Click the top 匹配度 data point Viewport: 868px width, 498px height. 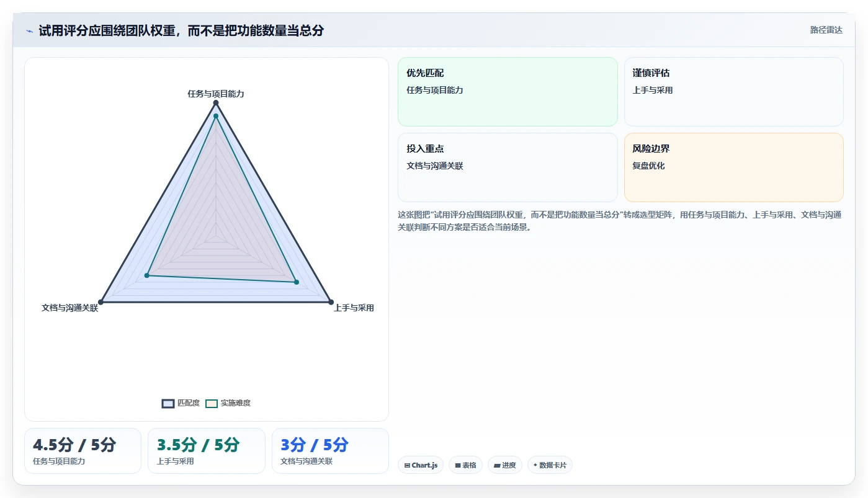(x=216, y=103)
